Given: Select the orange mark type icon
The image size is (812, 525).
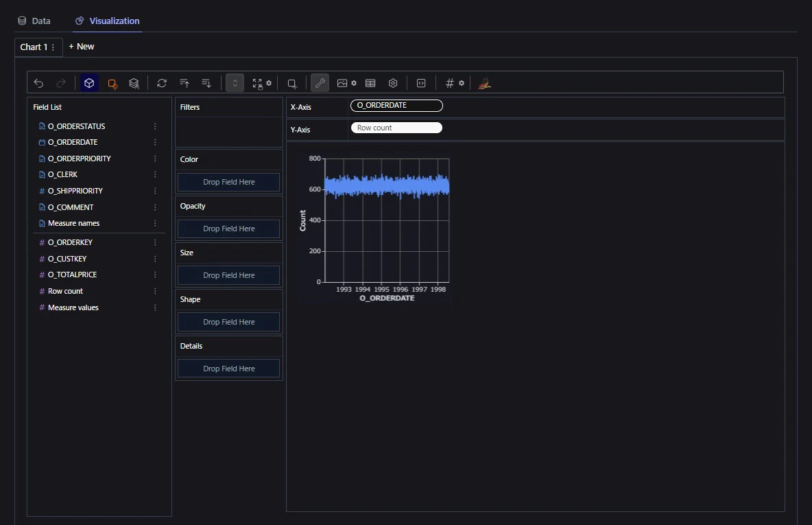Looking at the screenshot, I should click(x=112, y=84).
